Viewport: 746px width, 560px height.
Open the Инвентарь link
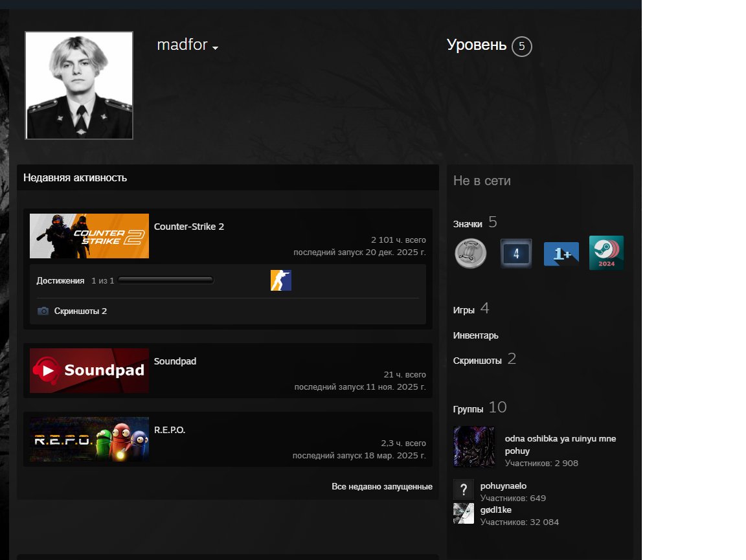pyautogui.click(x=476, y=335)
